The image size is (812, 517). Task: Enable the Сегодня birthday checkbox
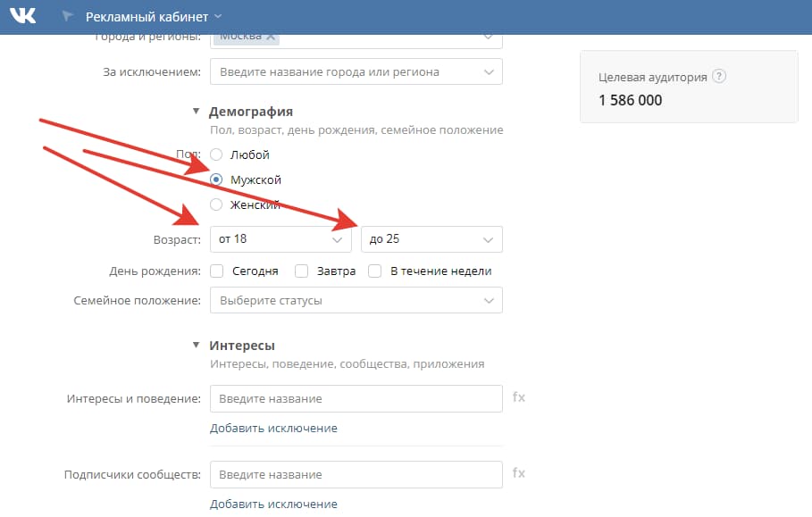216,271
